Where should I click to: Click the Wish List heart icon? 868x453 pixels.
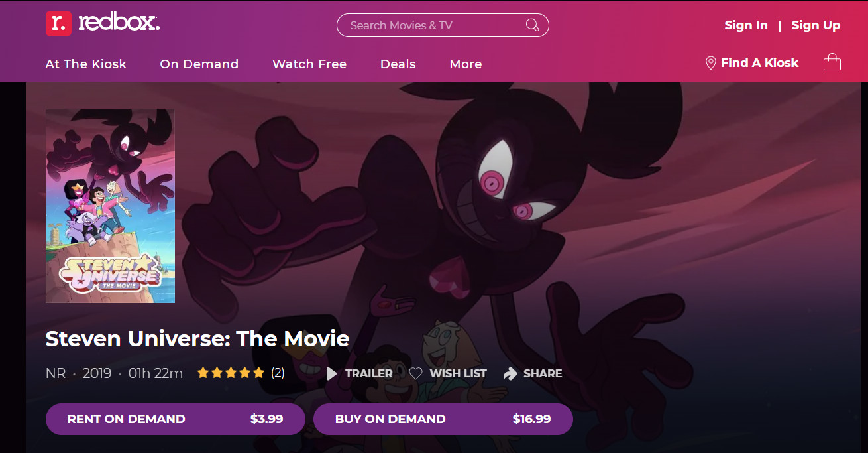coord(415,373)
